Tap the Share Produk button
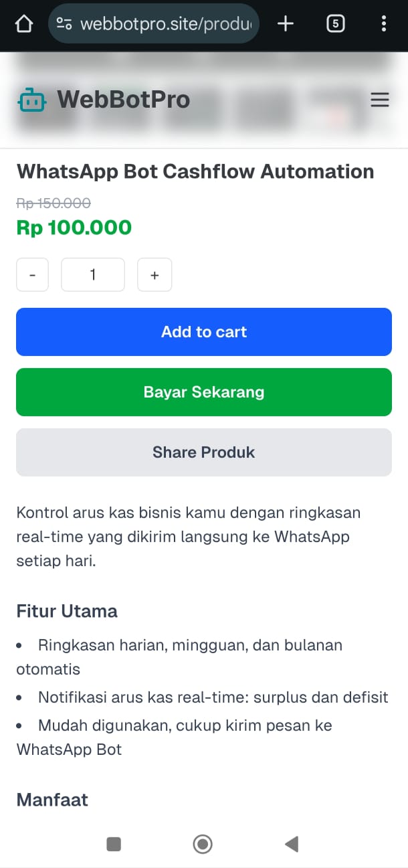The height and width of the screenshot is (868, 408). (204, 452)
